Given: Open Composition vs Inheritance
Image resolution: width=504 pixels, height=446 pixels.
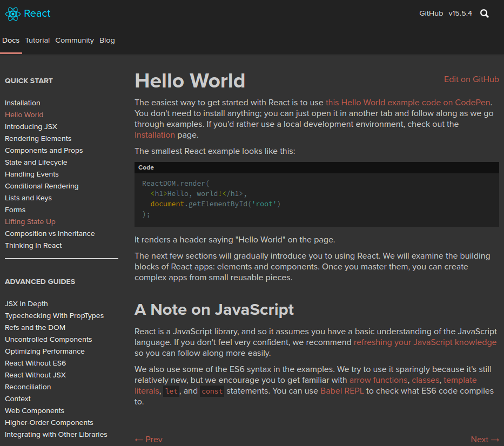Looking at the screenshot, I should click(50, 234).
